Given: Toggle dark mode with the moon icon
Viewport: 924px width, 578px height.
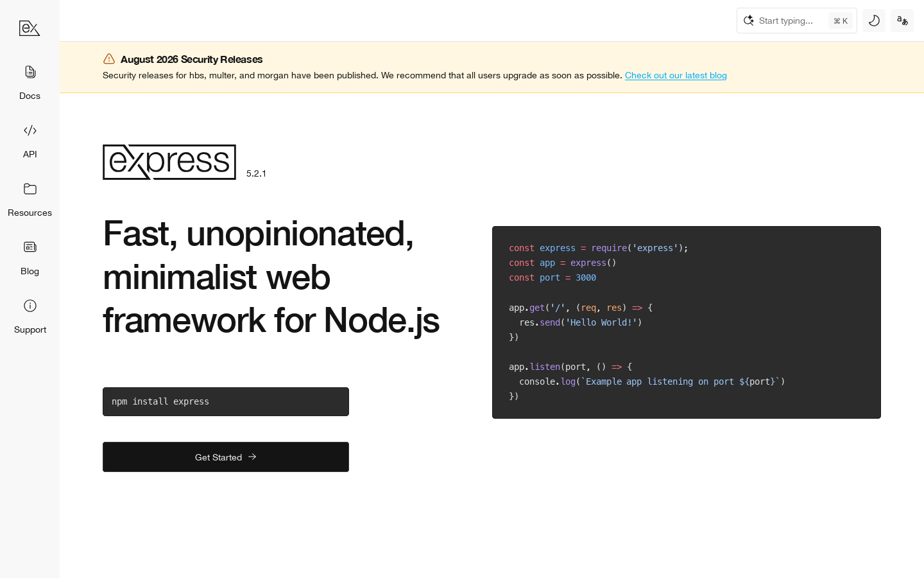Looking at the screenshot, I should 874,21.
